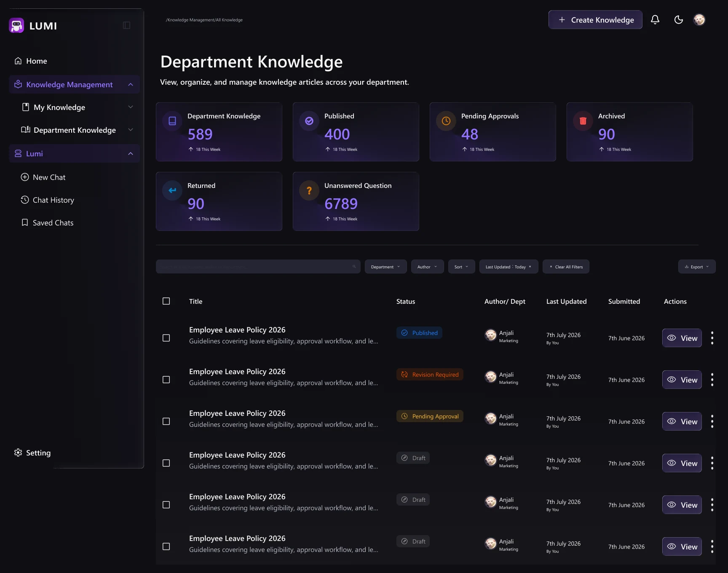The width and height of the screenshot is (728, 573).
Task: Click the Published card checkmark icon
Action: 309,121
